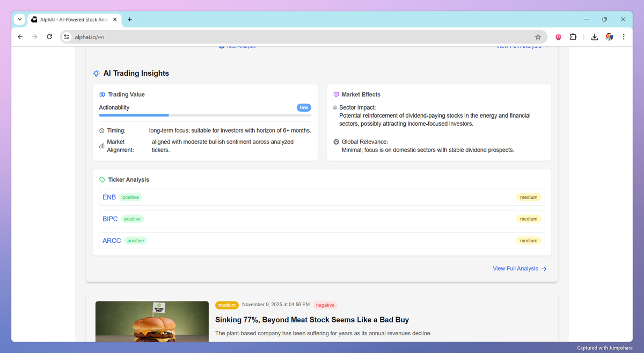Open the ENB ticker link

point(109,197)
